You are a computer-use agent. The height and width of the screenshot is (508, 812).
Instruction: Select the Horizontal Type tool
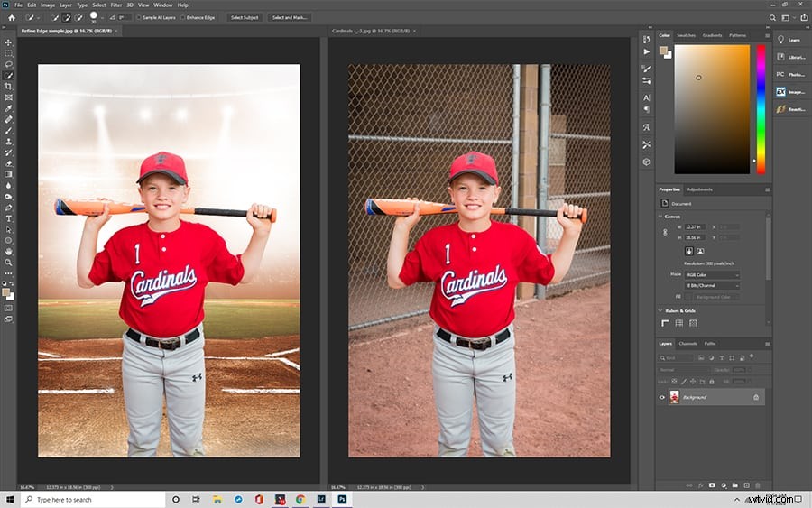click(x=8, y=218)
